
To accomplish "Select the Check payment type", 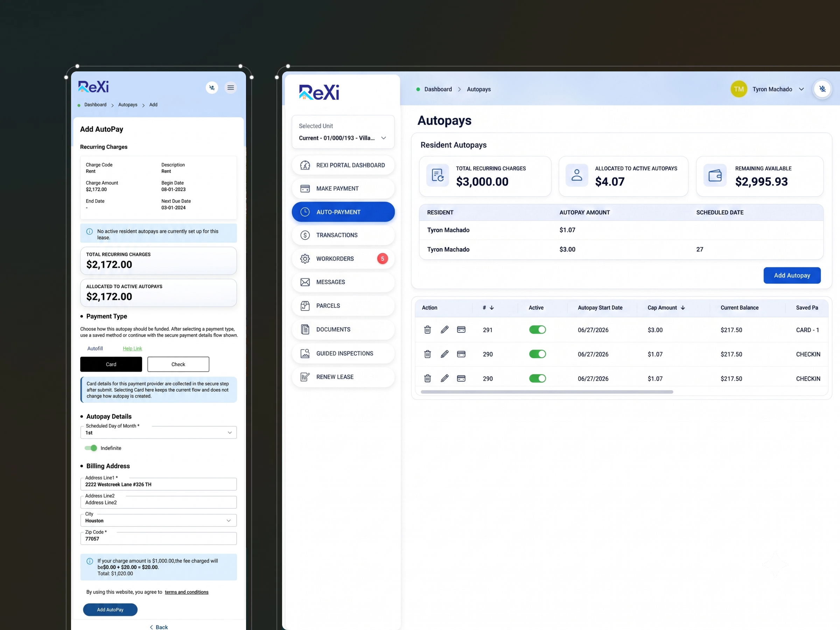I will click(178, 364).
